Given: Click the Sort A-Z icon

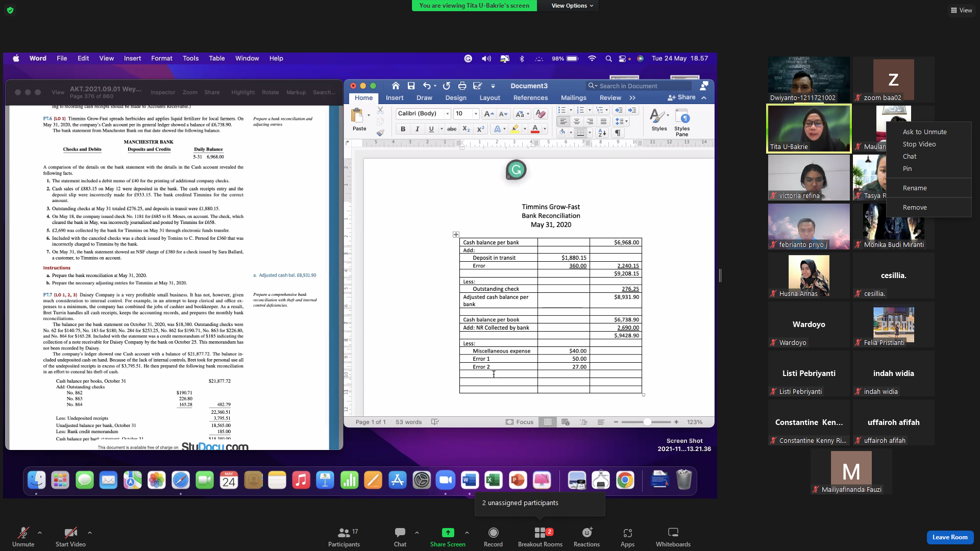Looking at the screenshot, I should [602, 133].
